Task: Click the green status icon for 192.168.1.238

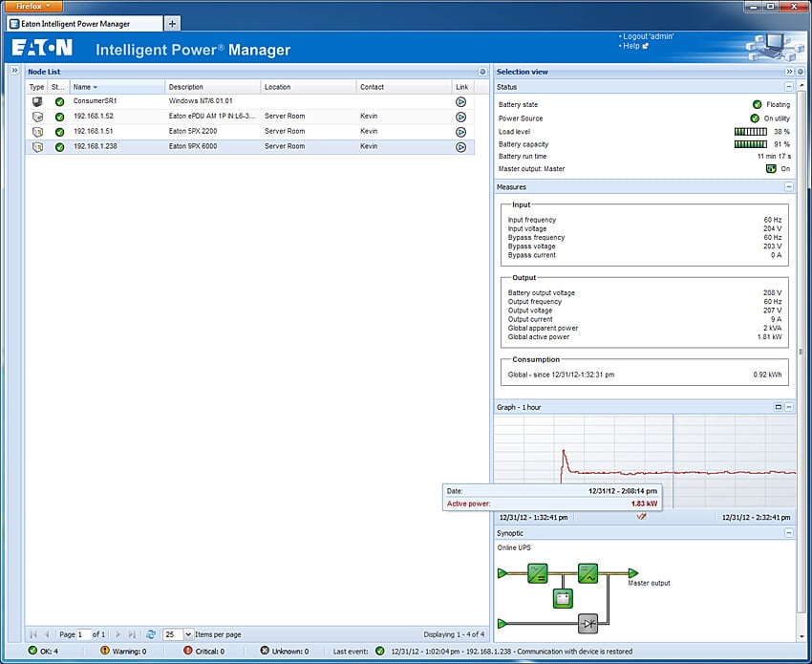Action: (x=59, y=147)
